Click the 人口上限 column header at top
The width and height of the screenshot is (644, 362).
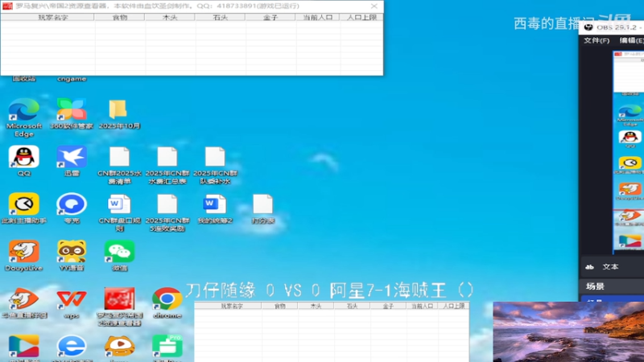[361, 17]
